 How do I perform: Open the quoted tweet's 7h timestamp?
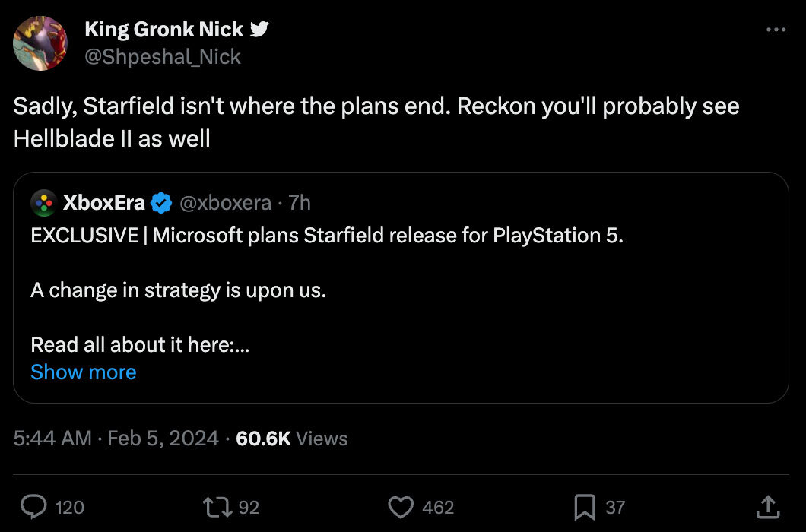(300, 203)
